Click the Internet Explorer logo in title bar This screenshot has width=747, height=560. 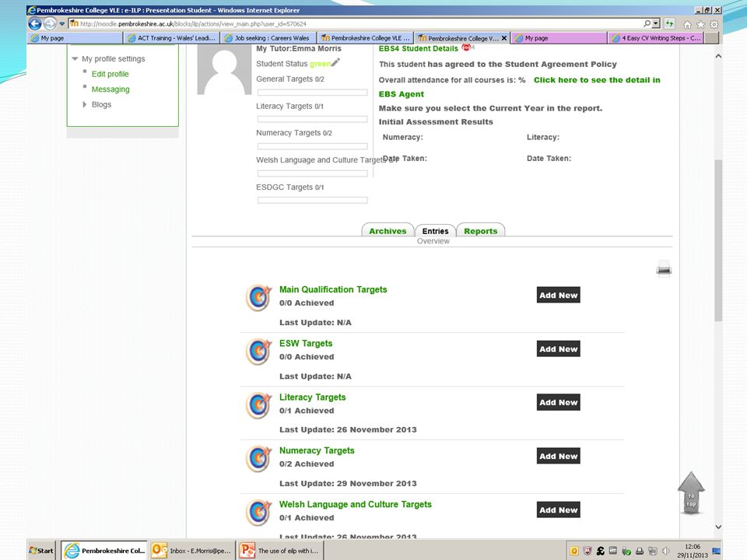point(32,10)
